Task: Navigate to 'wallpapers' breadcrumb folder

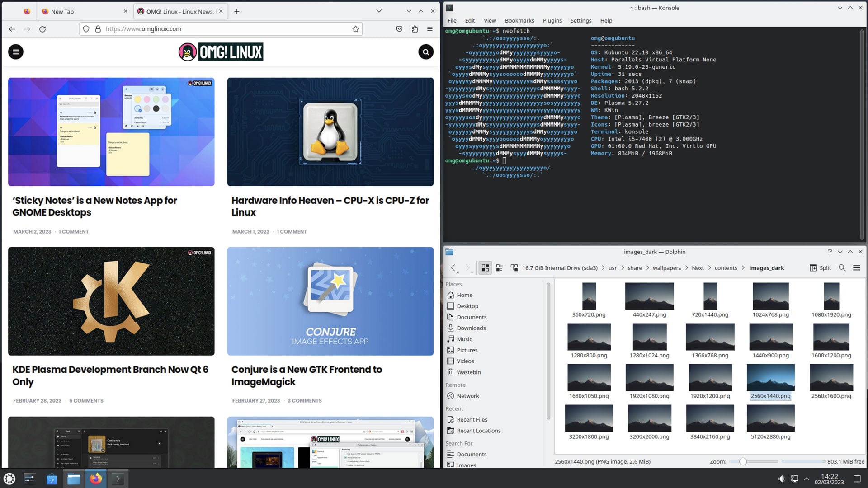Action: point(666,268)
